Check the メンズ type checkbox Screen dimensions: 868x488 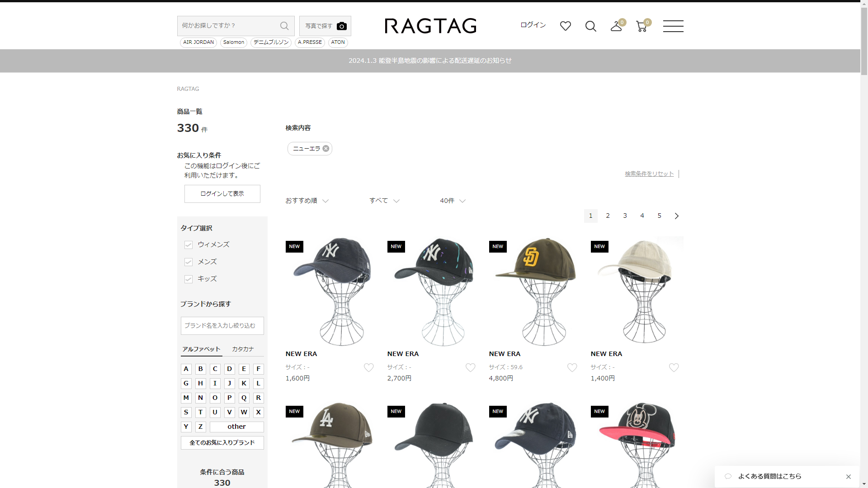(x=189, y=262)
